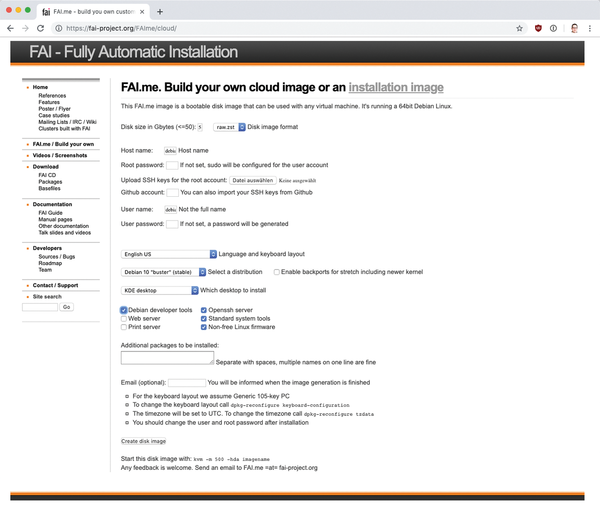Open Contact / Support in sidebar
Screen dimensions: 600x507
click(x=55, y=285)
